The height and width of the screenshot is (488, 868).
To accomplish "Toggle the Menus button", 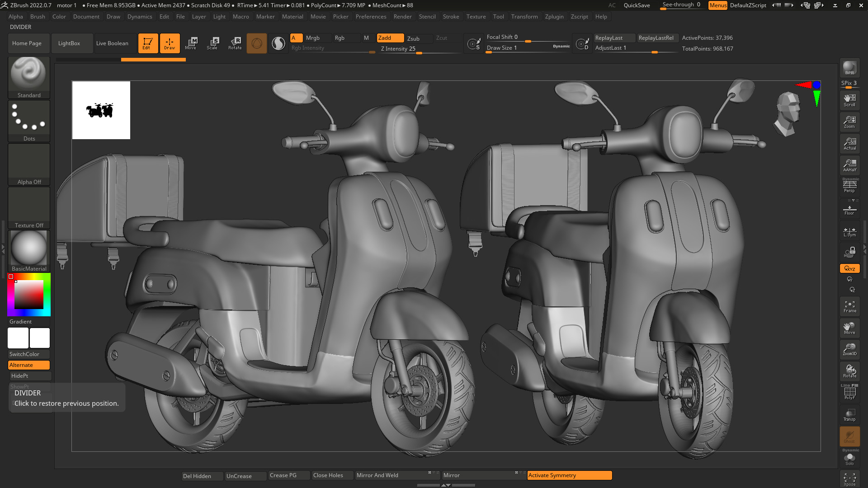I will click(718, 5).
